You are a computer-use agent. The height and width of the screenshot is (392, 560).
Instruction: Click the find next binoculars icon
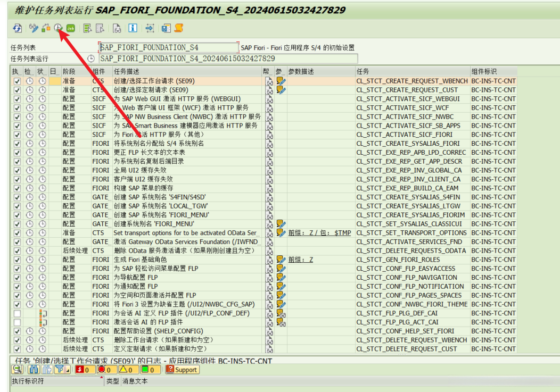46,370
